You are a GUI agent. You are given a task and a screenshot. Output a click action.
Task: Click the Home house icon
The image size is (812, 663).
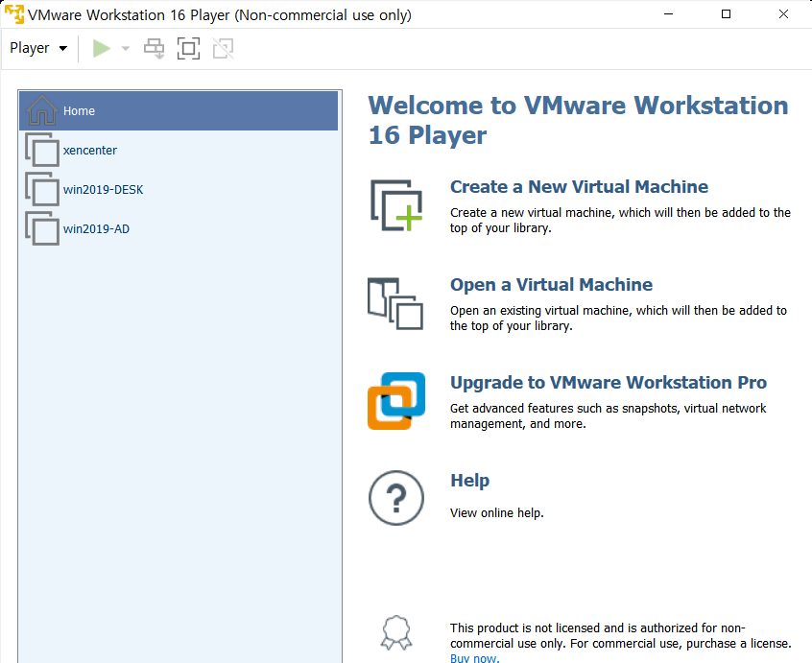[42, 110]
